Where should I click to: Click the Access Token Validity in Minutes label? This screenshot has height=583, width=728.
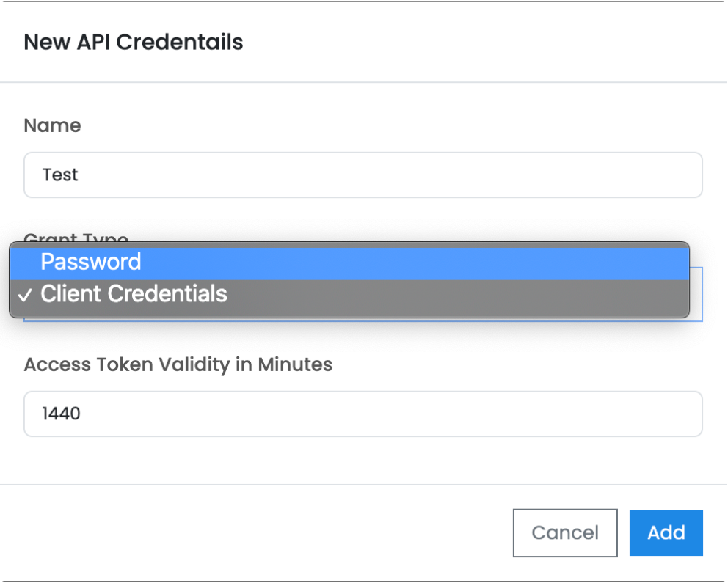coord(178,365)
